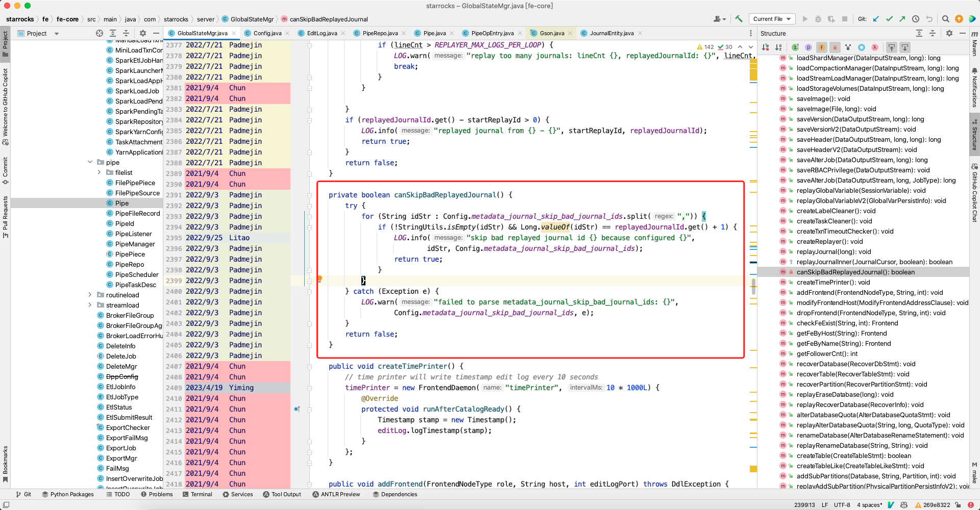This screenshot has height=510, width=980.
Task: Click the 2399:13 cursor position indicator
Action: click(x=804, y=505)
